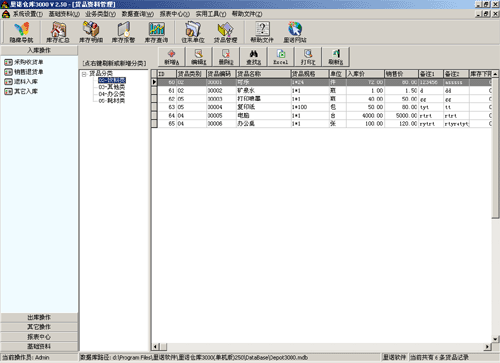Click the 5000.00 sale price cell
Image resolution: width=500 pixels, height=363 pixels.
(x=401, y=115)
